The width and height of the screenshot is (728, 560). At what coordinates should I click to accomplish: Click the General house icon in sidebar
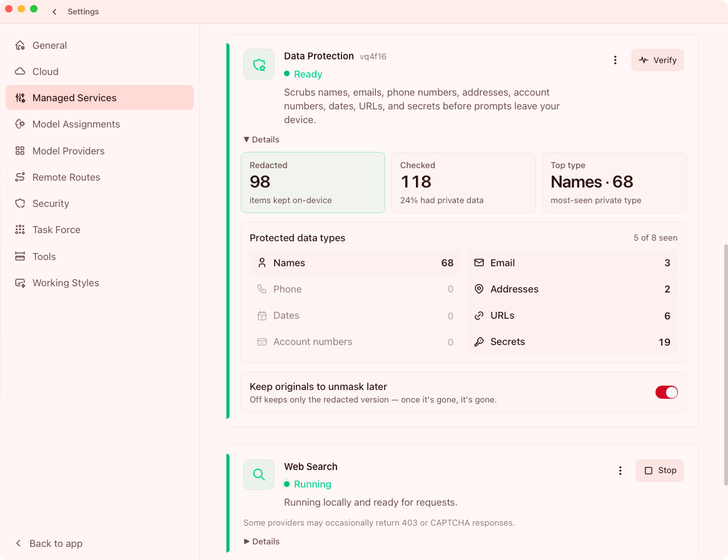(x=20, y=46)
